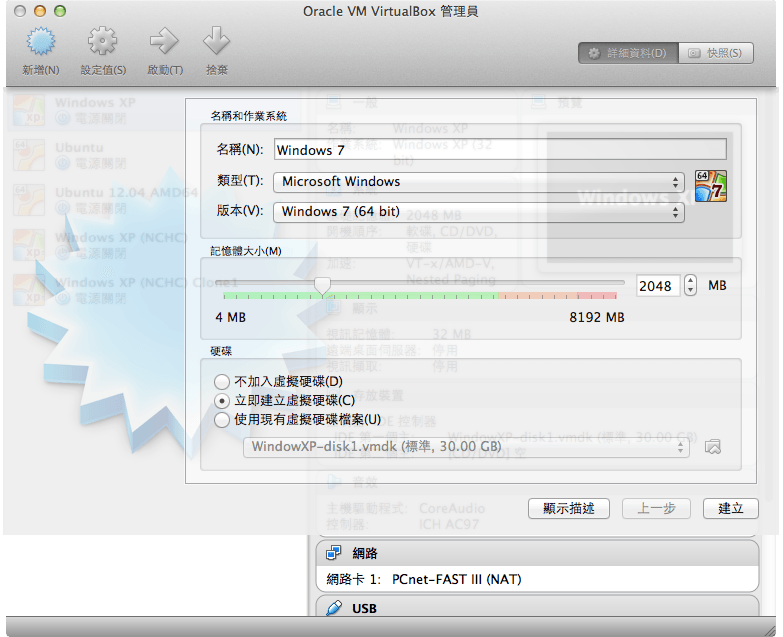This screenshot has width=783, height=637.
Task: Click the memory size slider handle
Action: (x=323, y=286)
